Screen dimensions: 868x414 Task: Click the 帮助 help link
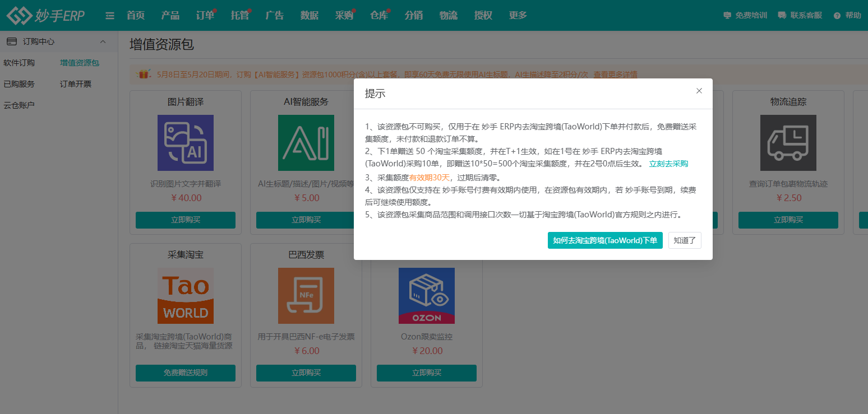coord(847,16)
